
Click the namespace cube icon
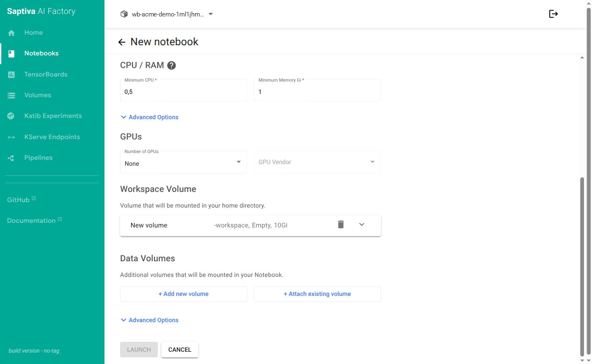point(124,14)
